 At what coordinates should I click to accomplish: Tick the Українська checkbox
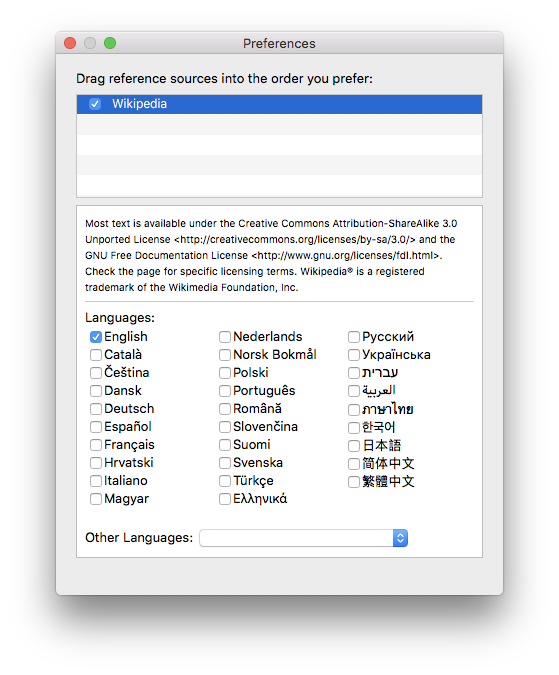click(x=354, y=355)
